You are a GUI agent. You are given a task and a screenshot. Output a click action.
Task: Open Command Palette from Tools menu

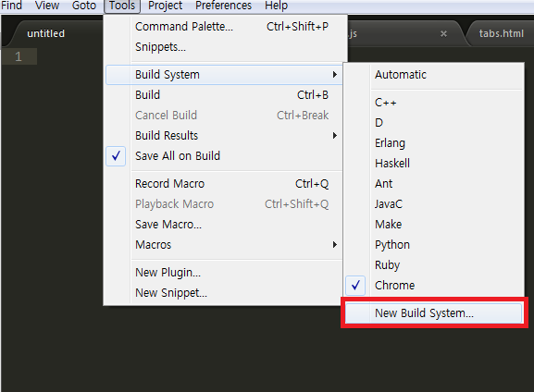(224, 27)
